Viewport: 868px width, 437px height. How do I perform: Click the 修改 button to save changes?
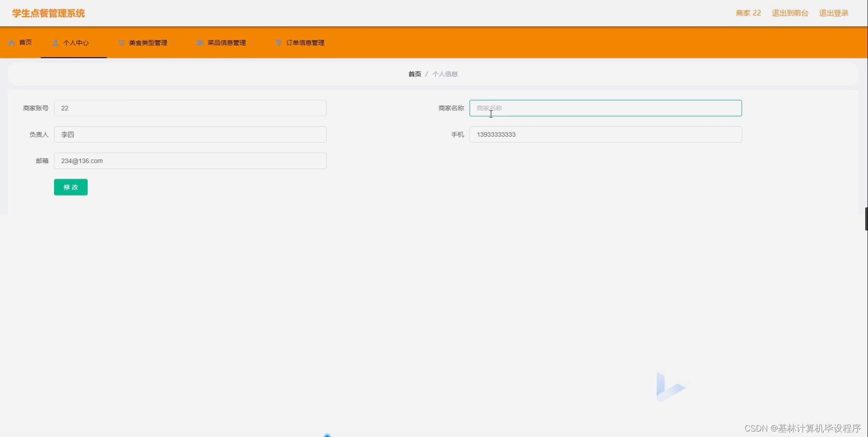(x=70, y=187)
